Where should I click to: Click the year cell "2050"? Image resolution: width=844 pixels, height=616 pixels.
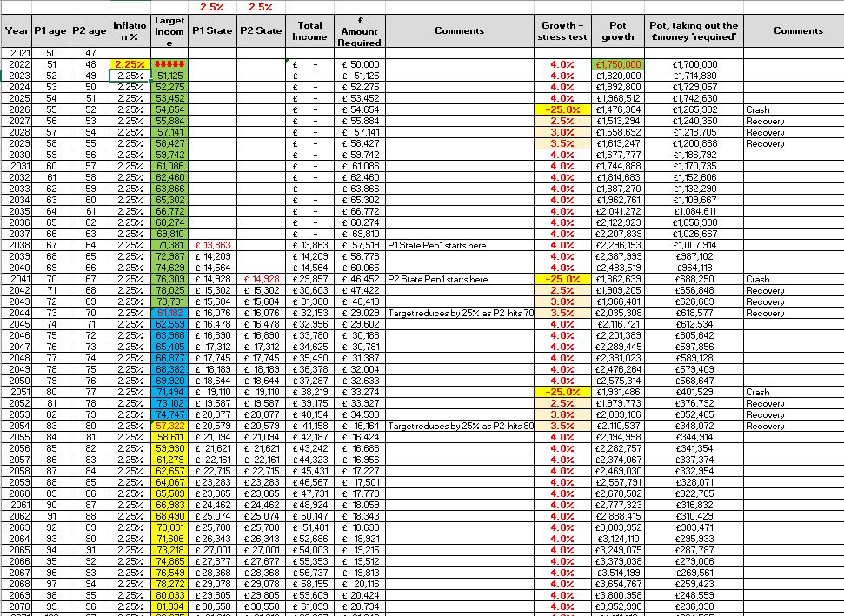click(17, 381)
